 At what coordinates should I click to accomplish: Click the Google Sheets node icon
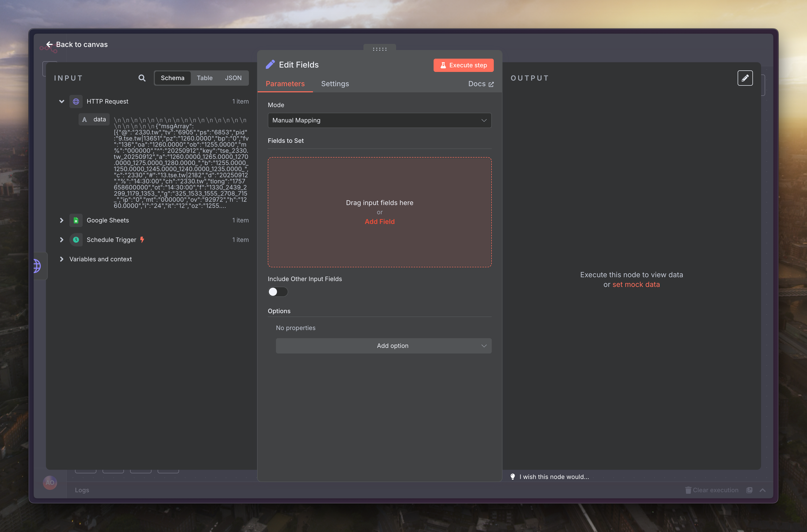(x=76, y=220)
